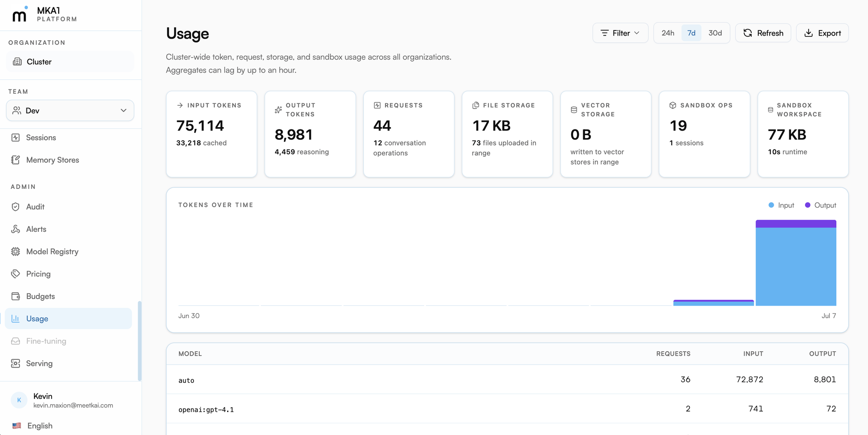Open the Budgets page
Screen dimensions: 868x435
click(69, 296)
